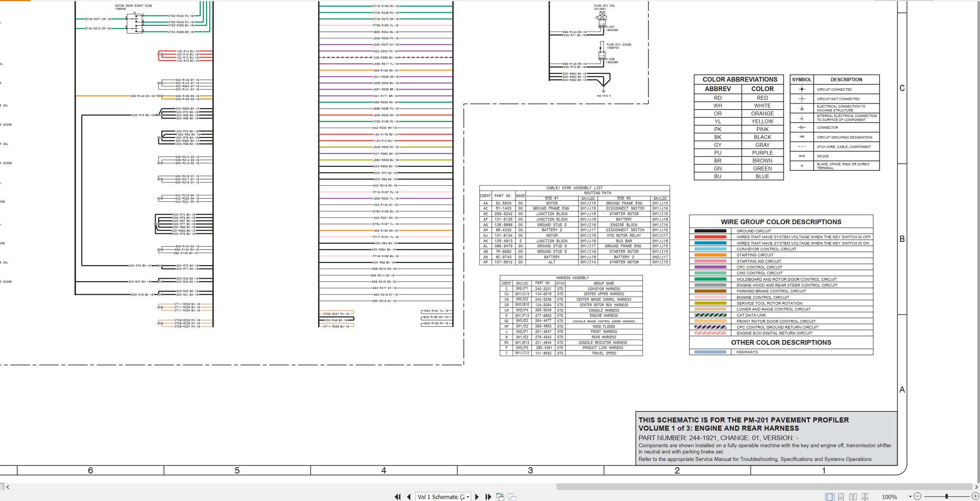Screen dimensions: 980x501
Task: Click wire label 229-R399 BK-16
Action: [x=386, y=57]
